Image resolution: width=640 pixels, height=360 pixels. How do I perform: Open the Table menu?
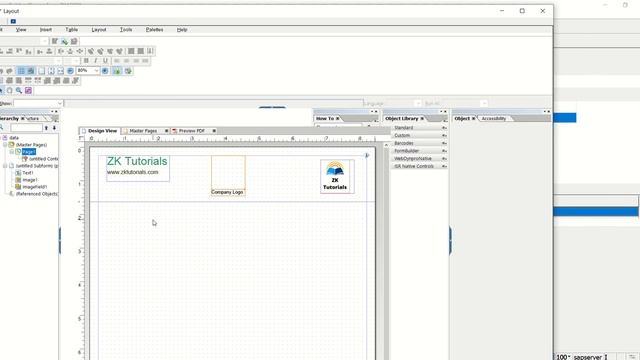[71, 30]
